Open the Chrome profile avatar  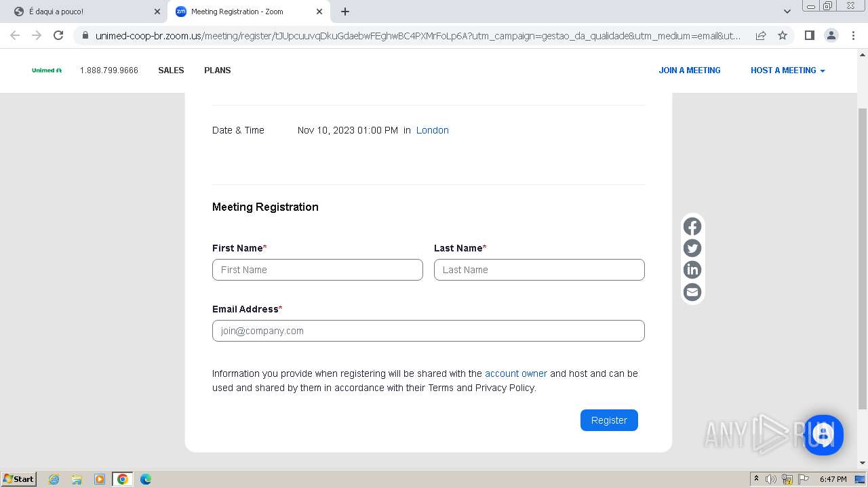831,35
